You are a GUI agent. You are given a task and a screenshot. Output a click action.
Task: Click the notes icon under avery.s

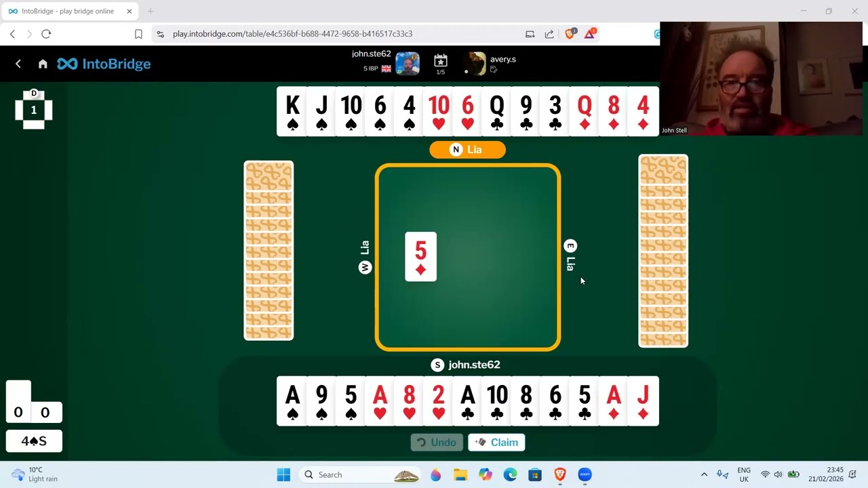(494, 70)
